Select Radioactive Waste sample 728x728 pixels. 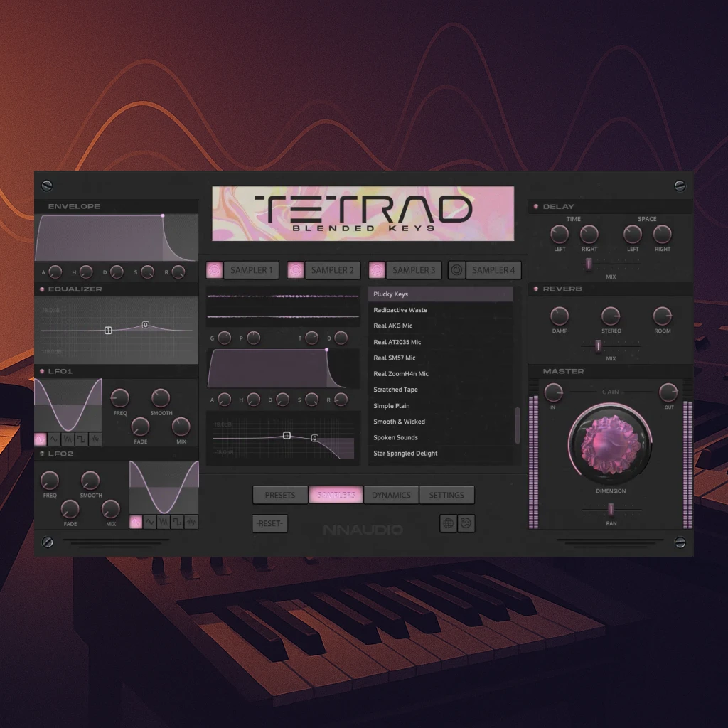coord(441,310)
